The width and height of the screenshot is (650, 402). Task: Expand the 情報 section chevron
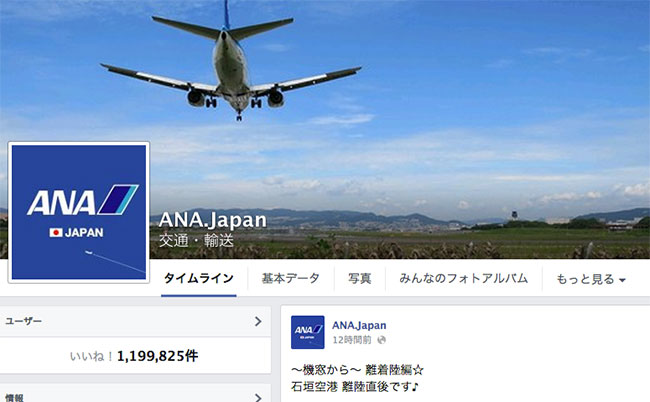pos(258,397)
